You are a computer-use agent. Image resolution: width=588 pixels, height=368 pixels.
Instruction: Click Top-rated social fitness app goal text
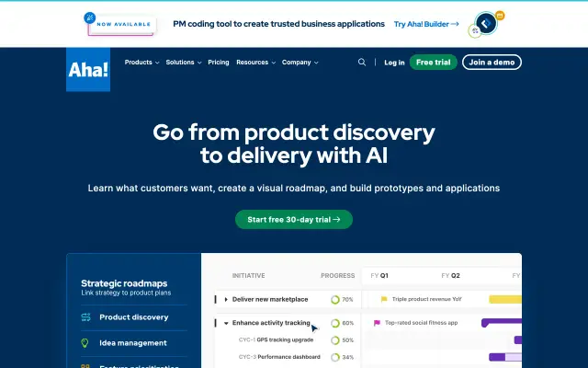[421, 323]
